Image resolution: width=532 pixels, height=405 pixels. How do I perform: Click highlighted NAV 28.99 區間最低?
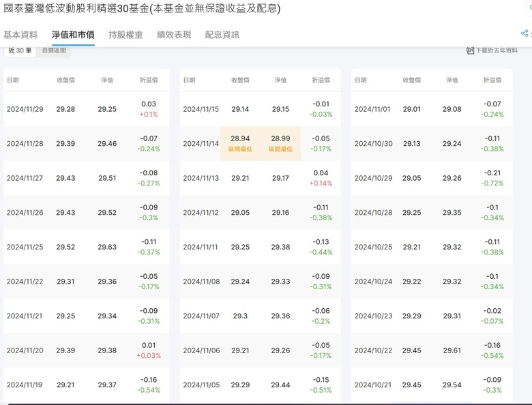(280, 143)
